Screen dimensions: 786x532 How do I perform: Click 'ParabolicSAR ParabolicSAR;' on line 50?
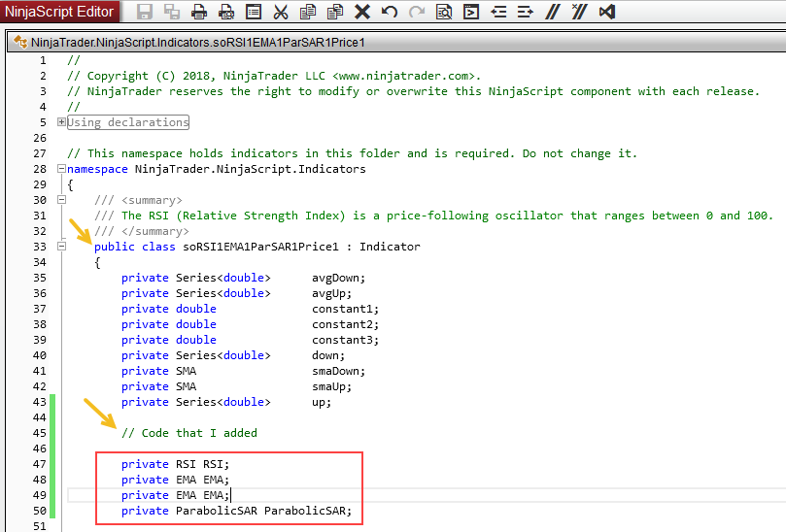(263, 511)
